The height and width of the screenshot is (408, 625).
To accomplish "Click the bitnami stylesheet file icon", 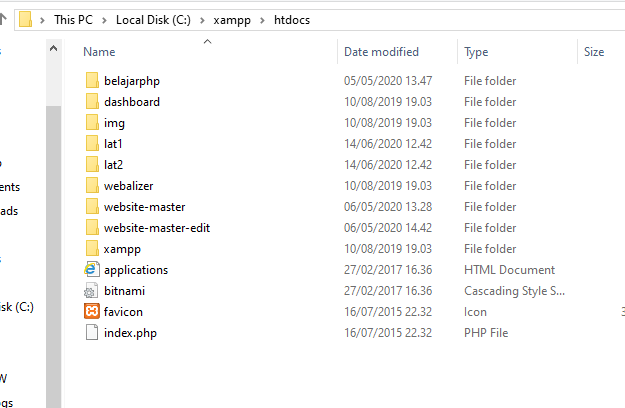I will [x=91, y=291].
